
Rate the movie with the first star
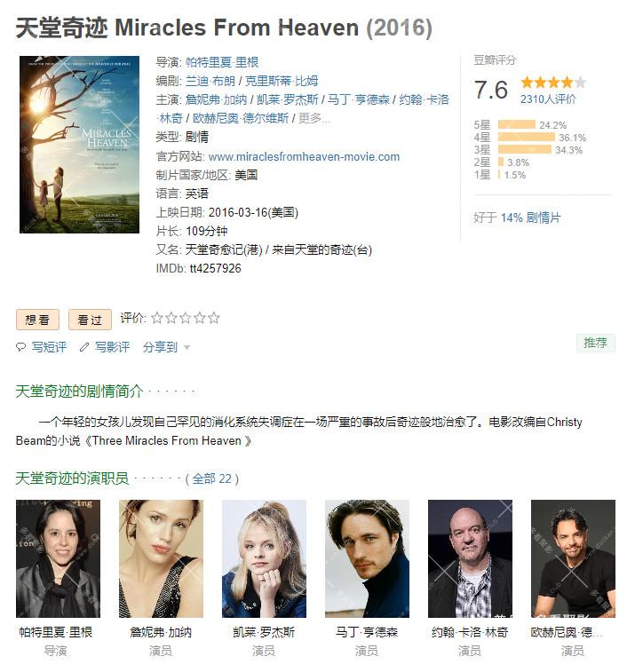pyautogui.click(x=157, y=318)
